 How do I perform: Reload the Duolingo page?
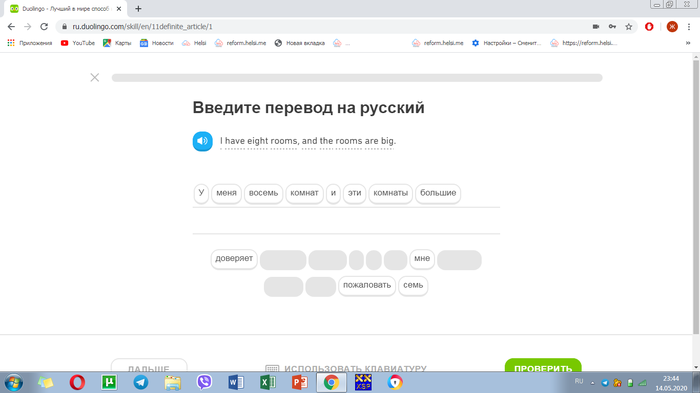[44, 27]
